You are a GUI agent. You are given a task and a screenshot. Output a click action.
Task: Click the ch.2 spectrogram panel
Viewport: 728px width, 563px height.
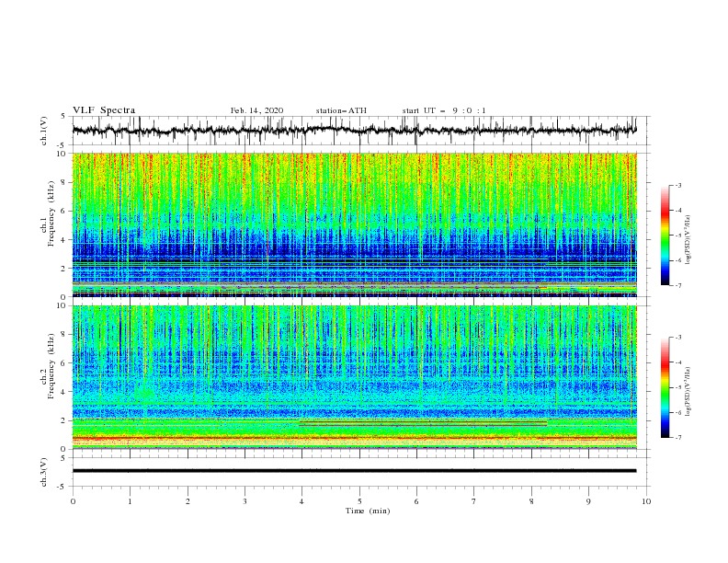[354, 377]
